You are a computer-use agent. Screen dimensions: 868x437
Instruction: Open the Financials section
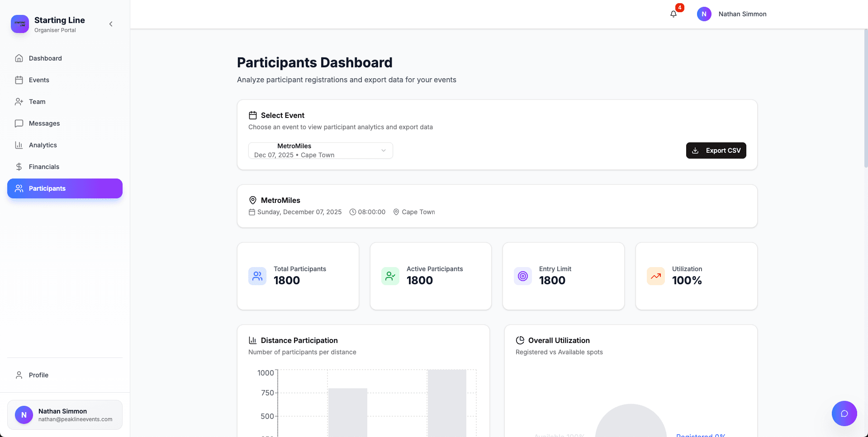point(44,167)
